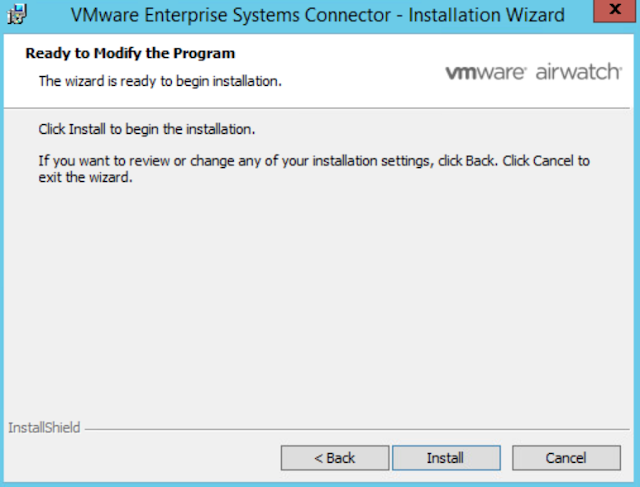Click the installer icon in the title bar

pos(17,14)
